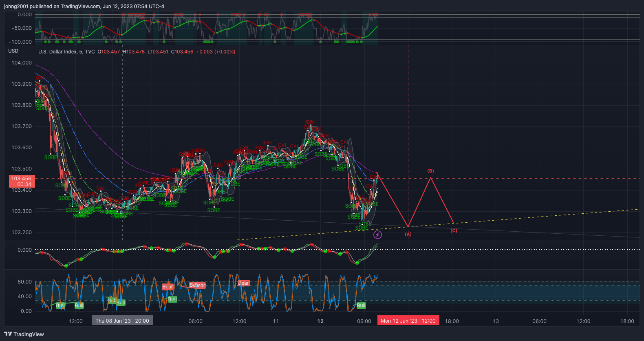Image resolution: width=644 pixels, height=341 pixels.
Task: Click the 'Thu 08 Jun '23 20:00' date label
Action: (122, 321)
